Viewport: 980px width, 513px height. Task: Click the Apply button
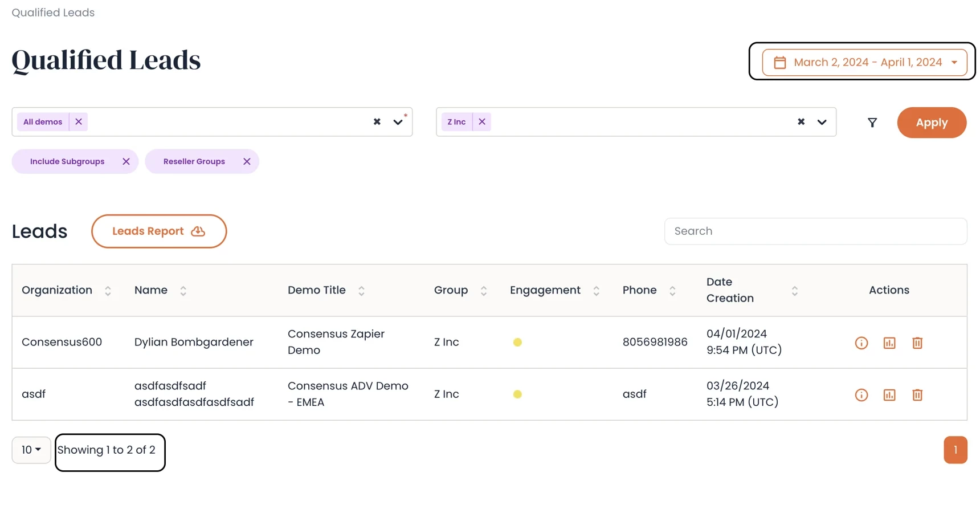click(x=931, y=123)
